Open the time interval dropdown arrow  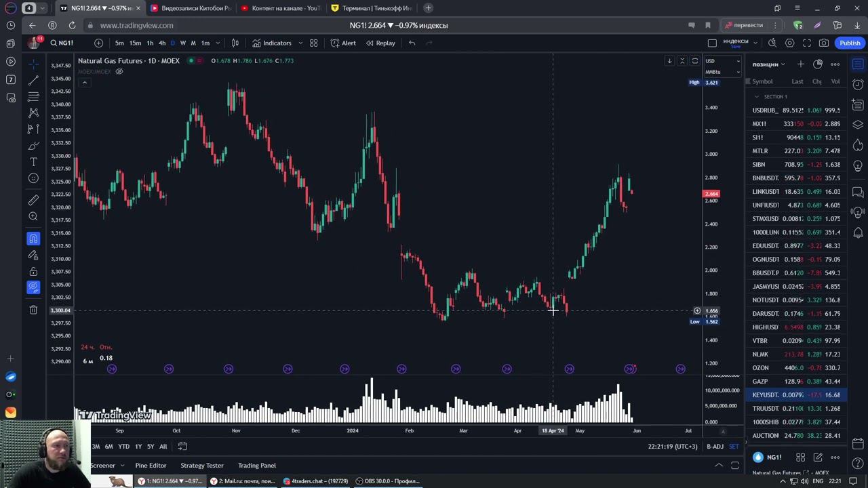(218, 43)
